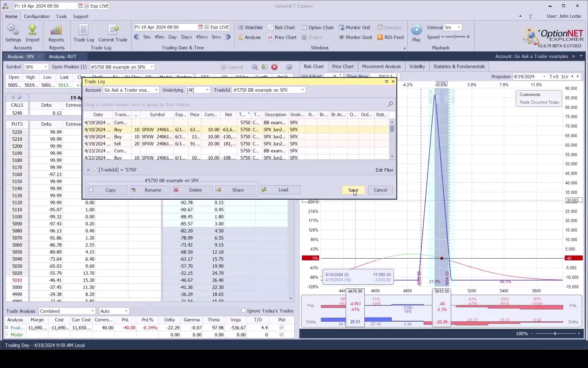
Task: Close the Analysis: SPX tab
Action: (39, 57)
